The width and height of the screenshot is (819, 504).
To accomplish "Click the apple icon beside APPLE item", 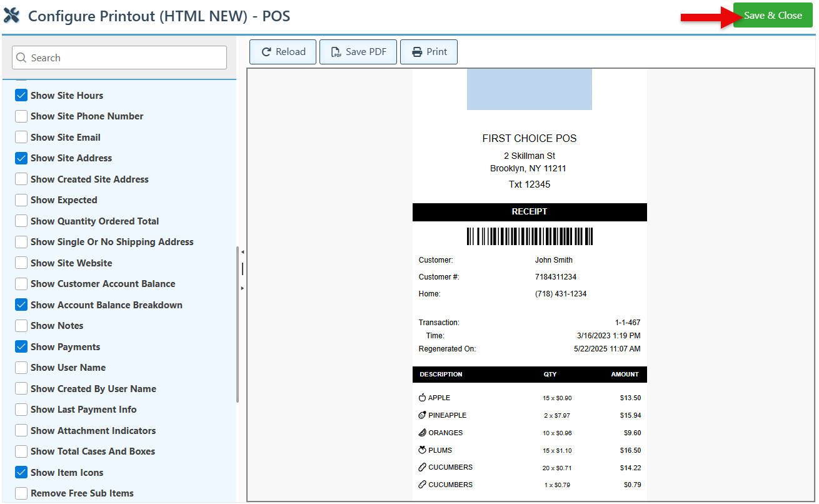I will point(422,398).
